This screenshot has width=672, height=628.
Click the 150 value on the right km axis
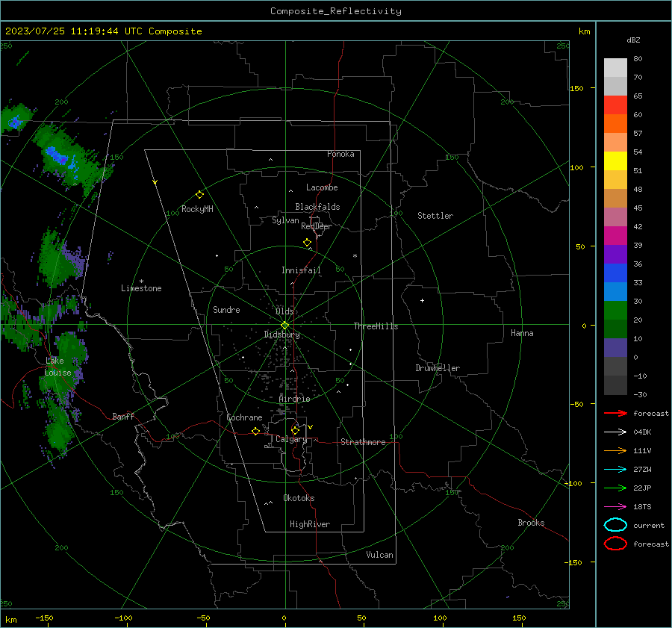(577, 88)
